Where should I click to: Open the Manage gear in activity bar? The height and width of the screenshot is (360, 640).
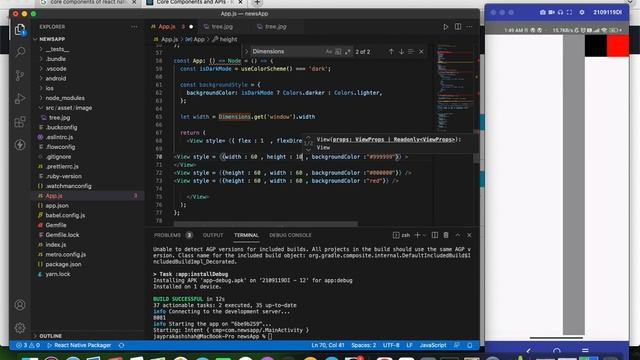[x=20, y=328]
